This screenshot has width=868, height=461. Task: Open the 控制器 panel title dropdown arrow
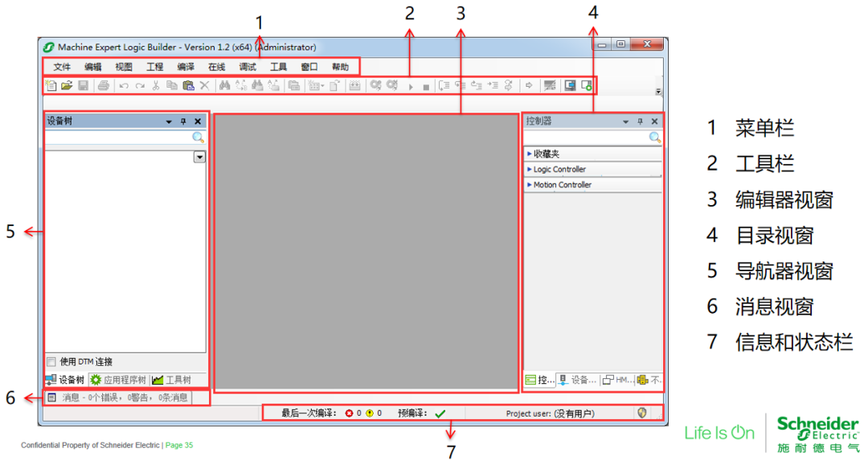(625, 122)
